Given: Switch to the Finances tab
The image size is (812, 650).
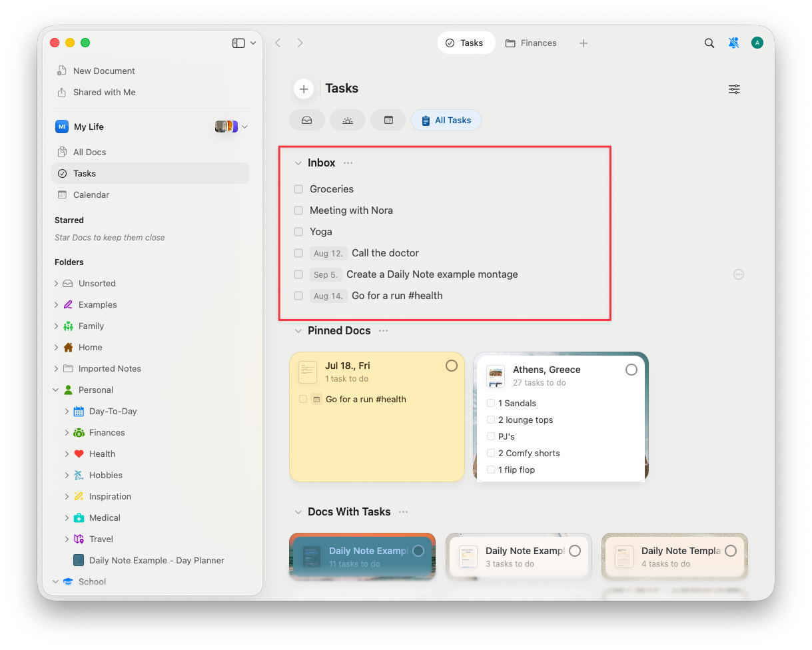Looking at the screenshot, I should pos(531,43).
